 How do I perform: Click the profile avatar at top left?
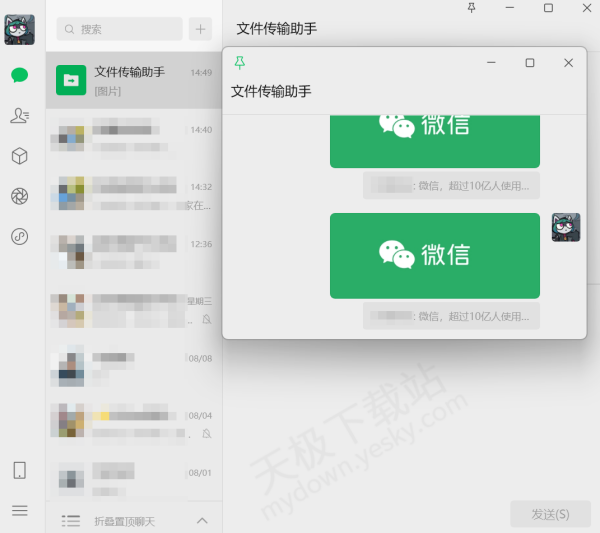20,30
